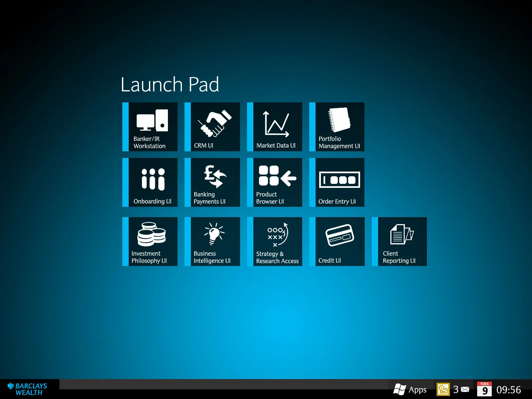
Task: Select the Portfolio Management UI tile
Action: click(x=339, y=126)
